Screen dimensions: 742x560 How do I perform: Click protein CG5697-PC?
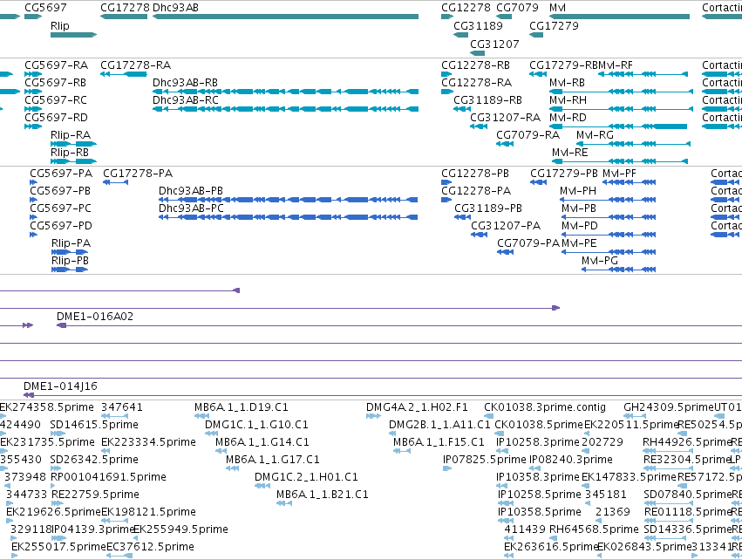click(34, 217)
